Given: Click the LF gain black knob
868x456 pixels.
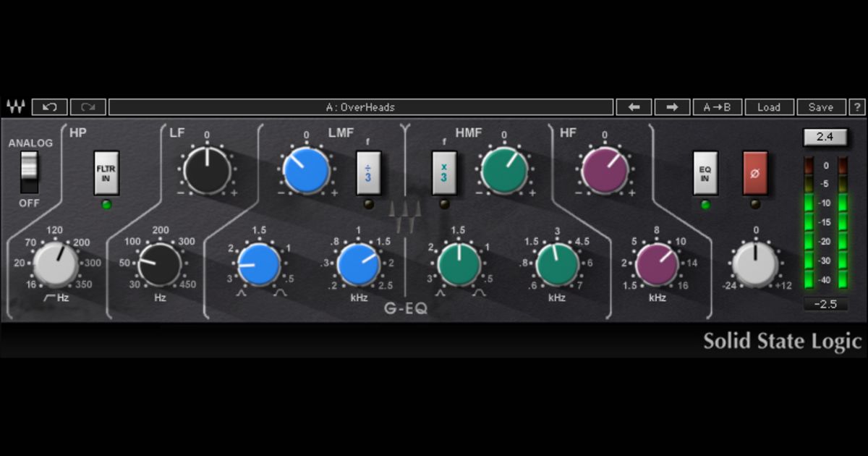Looking at the screenshot, I should coord(207,171).
